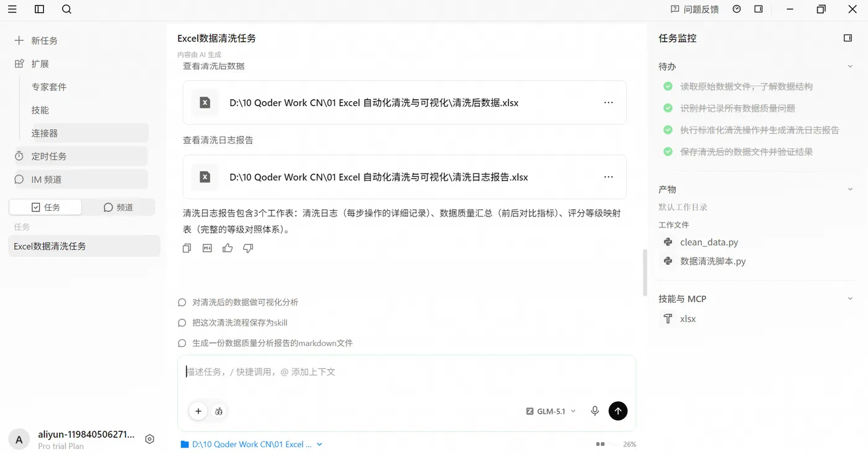The height and width of the screenshot is (454, 868).
Task: Open the 清洗日志报告.xlsx file card
Action: tap(404, 177)
